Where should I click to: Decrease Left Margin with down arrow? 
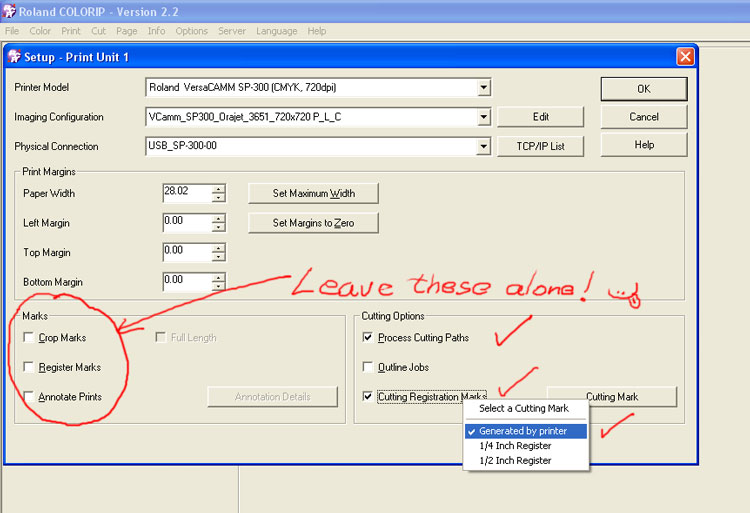click(219, 227)
